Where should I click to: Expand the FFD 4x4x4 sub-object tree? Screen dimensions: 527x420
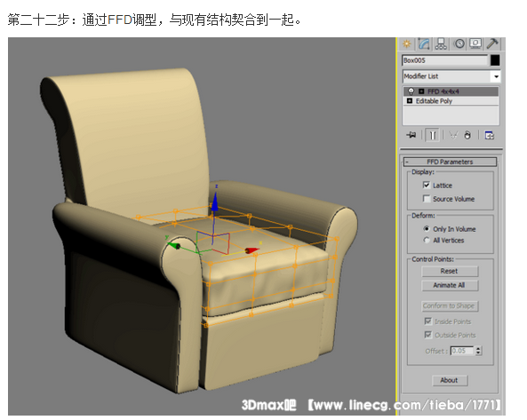point(421,91)
